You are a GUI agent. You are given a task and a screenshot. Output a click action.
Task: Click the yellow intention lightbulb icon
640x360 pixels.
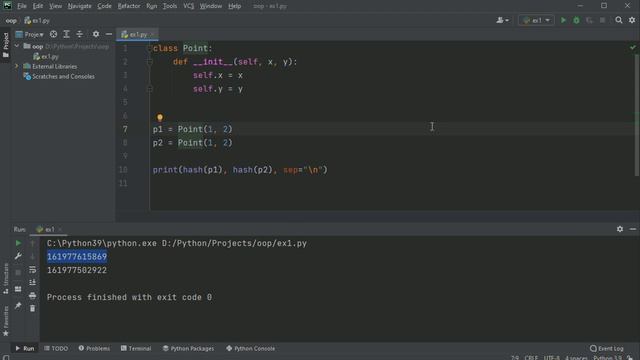[x=160, y=118]
